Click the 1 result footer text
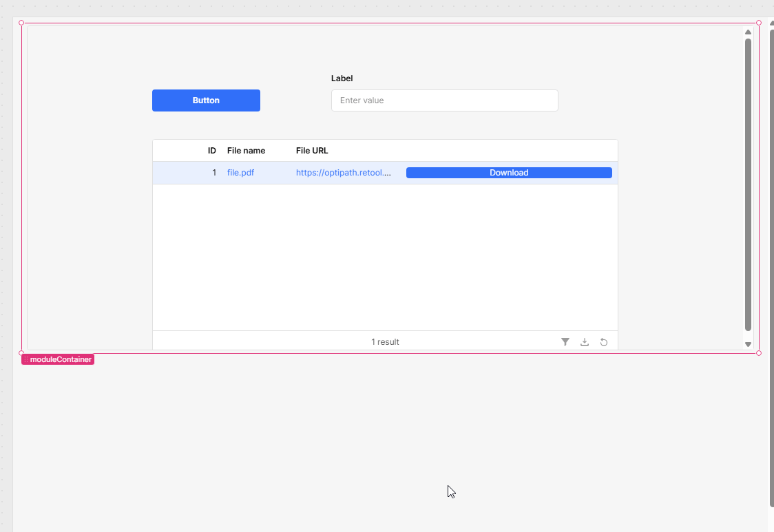The height and width of the screenshot is (532, 774). click(x=385, y=342)
